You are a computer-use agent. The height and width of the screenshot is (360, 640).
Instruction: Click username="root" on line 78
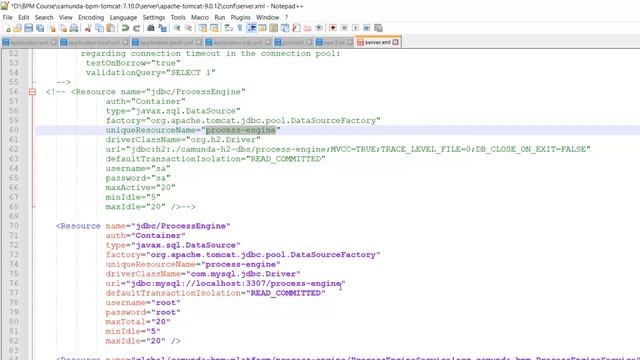coord(143,302)
